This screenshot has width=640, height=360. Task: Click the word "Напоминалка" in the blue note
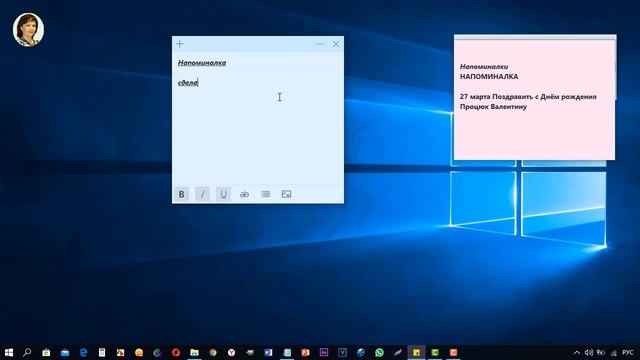click(202, 62)
